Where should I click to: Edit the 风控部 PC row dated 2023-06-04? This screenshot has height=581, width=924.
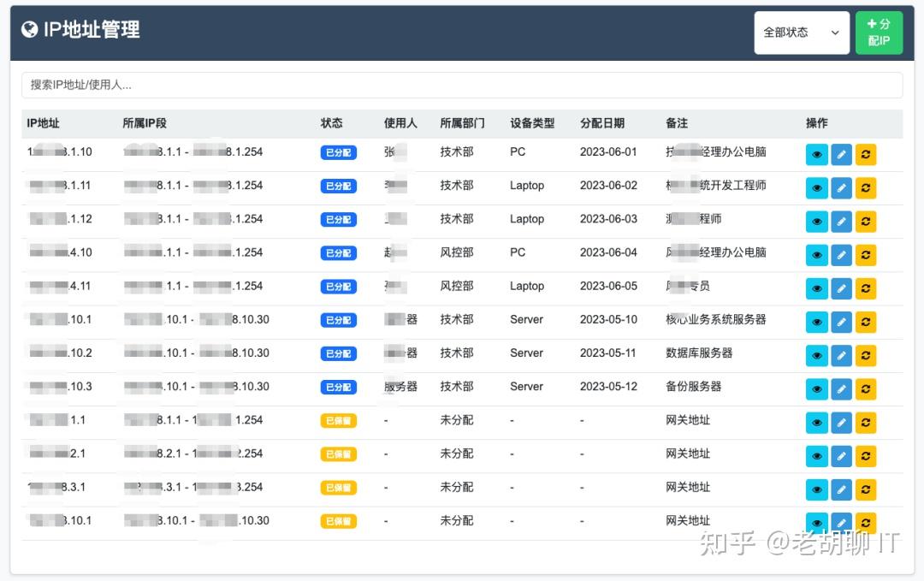(x=842, y=255)
